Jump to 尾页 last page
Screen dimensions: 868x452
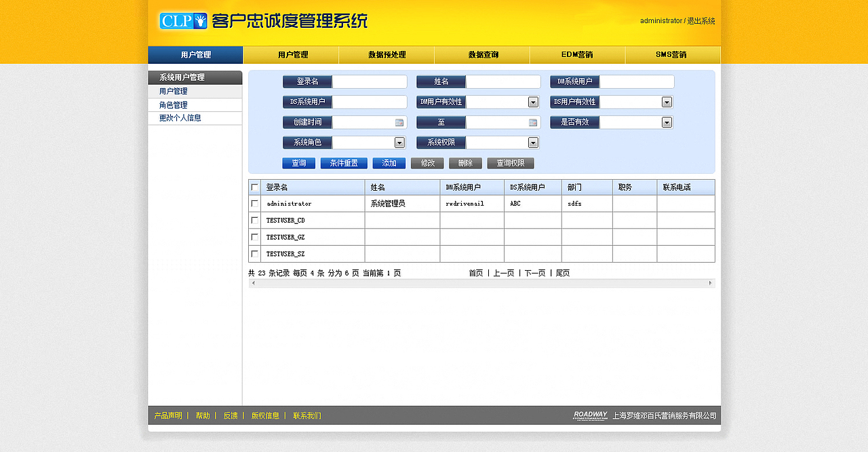click(x=563, y=274)
